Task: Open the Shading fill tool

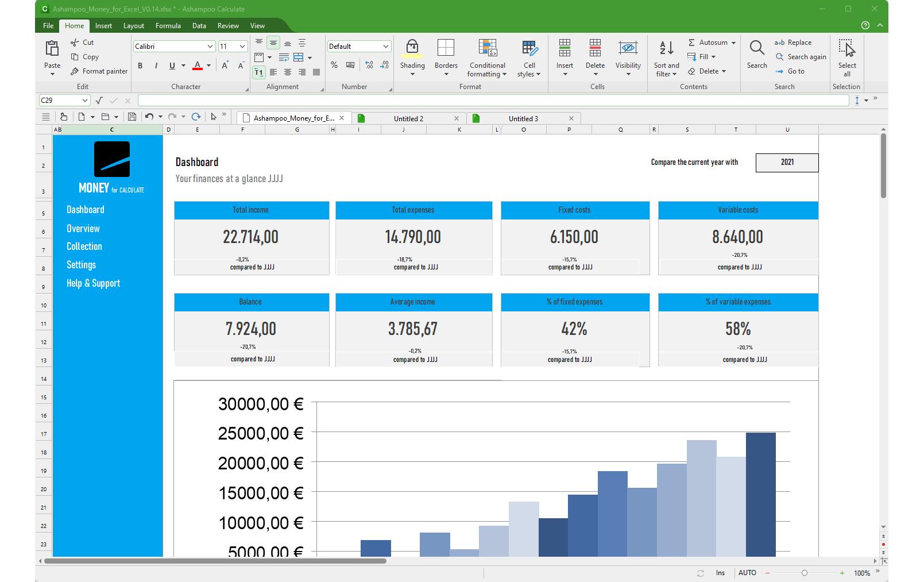Action: [x=412, y=49]
